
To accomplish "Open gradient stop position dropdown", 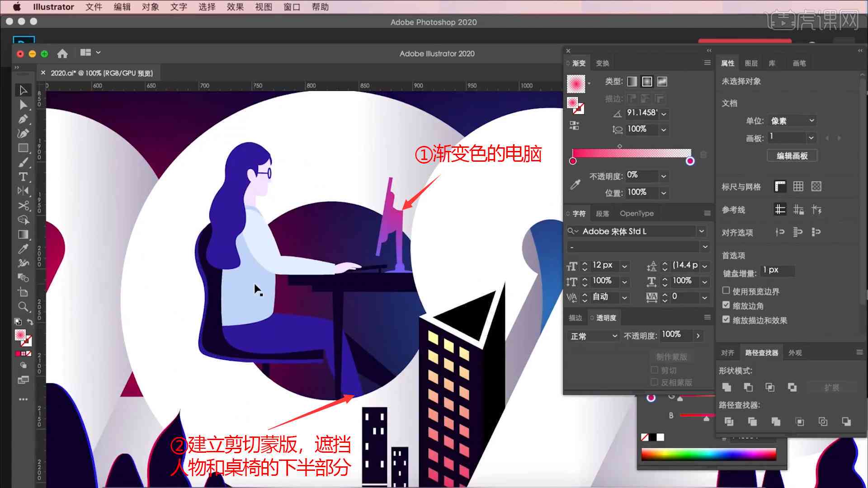I will (664, 193).
